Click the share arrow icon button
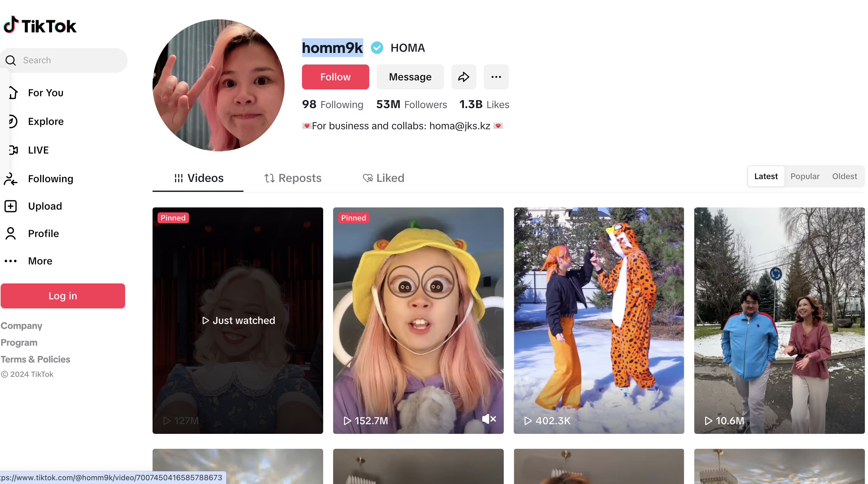This screenshot has width=868, height=484. point(464,77)
